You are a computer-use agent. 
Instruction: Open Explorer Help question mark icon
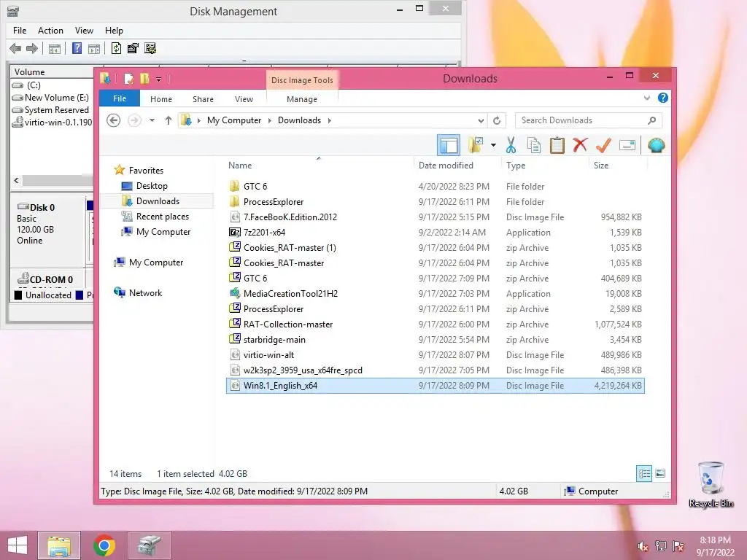[x=662, y=98]
